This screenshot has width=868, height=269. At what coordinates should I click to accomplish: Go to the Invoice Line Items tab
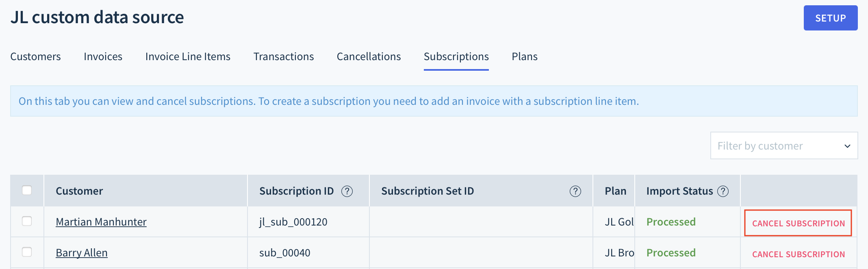pyautogui.click(x=188, y=56)
